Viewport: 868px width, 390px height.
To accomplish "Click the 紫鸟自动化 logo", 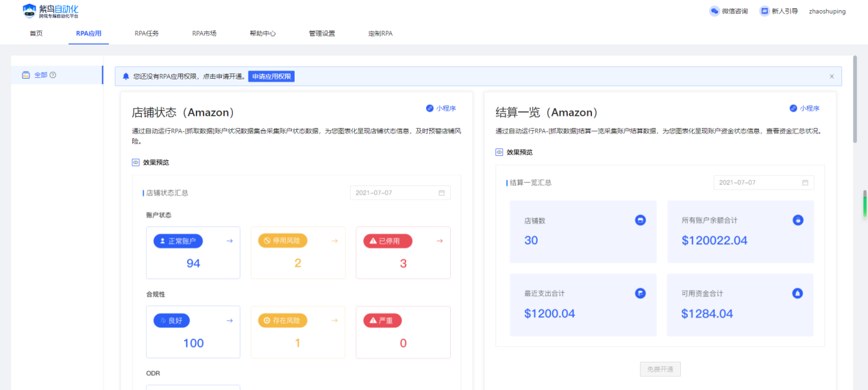I will pyautogui.click(x=50, y=11).
